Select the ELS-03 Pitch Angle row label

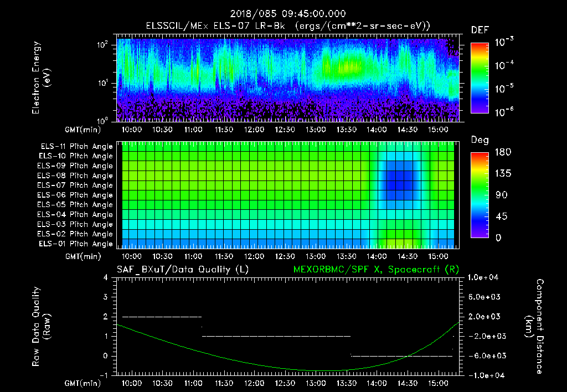tap(75, 225)
